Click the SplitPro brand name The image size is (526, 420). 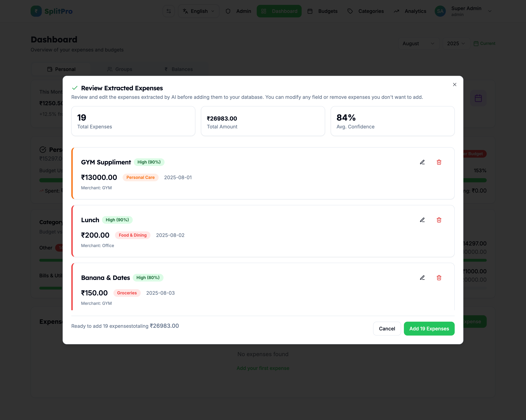(x=58, y=11)
